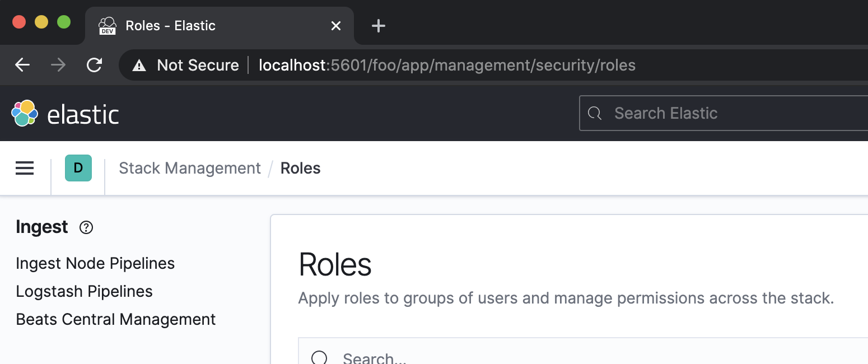The height and width of the screenshot is (364, 868).
Task: Open Logstash Pipelines section
Action: point(84,291)
